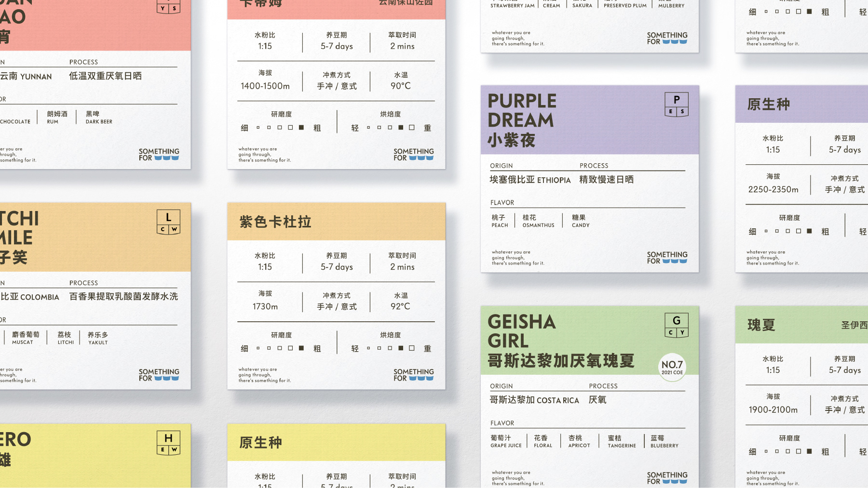Click 百香果提取乳酸菌发酵水洗 process text

[123, 297]
